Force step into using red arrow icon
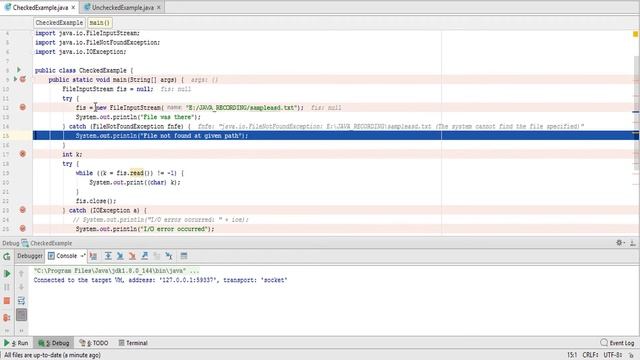The height and width of the screenshot is (360, 640). (132, 256)
